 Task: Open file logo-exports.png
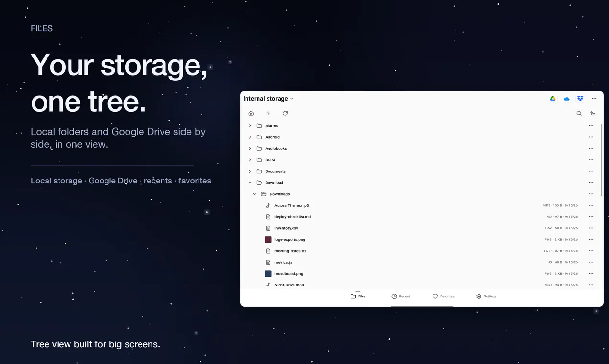[x=290, y=239]
